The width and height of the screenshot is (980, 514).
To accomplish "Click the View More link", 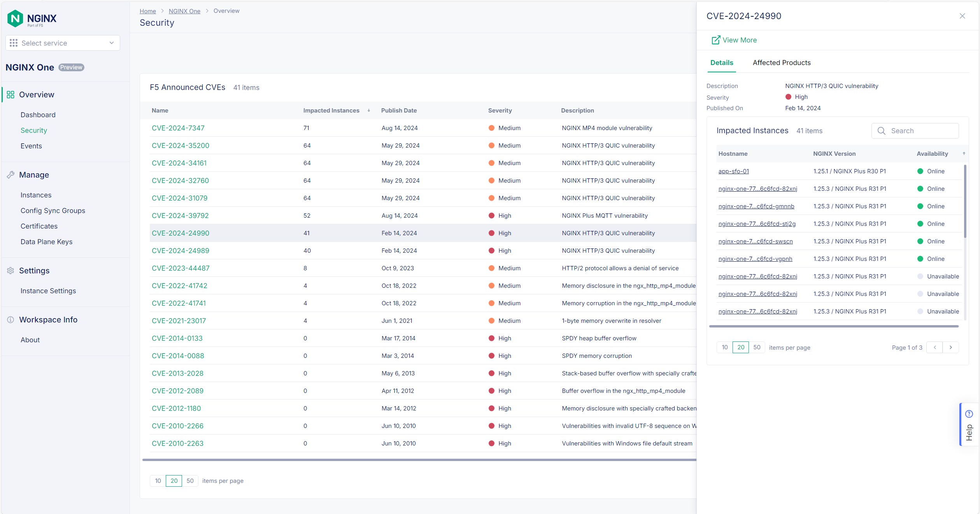I will [x=739, y=40].
